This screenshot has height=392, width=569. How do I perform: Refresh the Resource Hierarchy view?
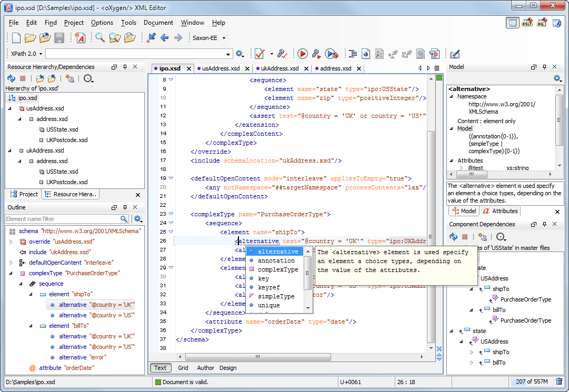pos(11,78)
